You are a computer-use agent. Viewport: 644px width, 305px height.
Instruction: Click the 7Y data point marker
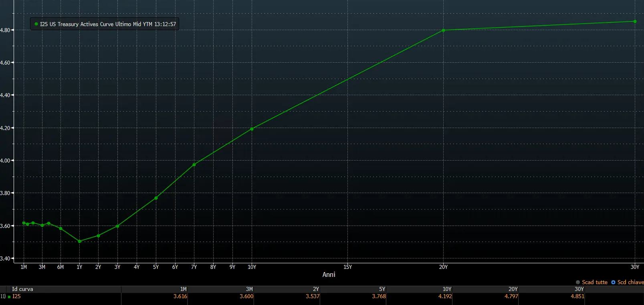coord(194,165)
